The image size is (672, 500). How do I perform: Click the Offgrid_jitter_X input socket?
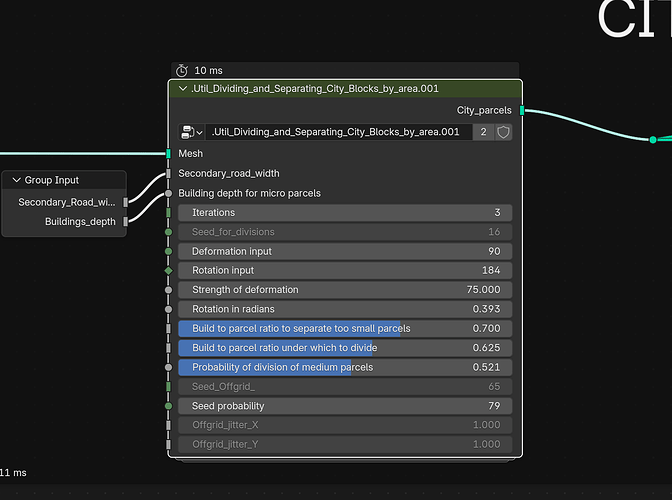168,425
